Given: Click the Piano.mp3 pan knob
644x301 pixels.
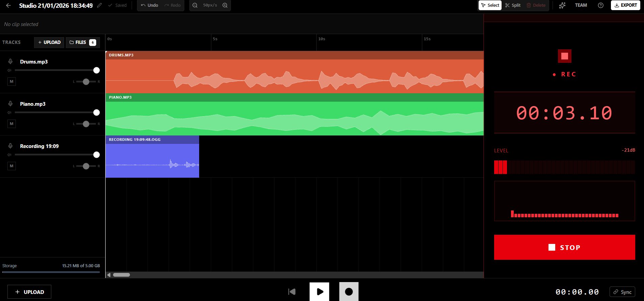Looking at the screenshot, I should pyautogui.click(x=86, y=124).
